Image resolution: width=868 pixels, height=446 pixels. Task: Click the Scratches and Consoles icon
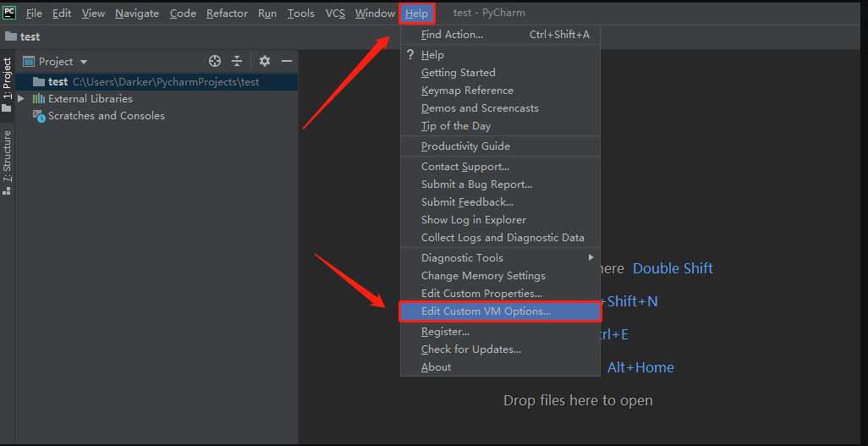pos(39,116)
